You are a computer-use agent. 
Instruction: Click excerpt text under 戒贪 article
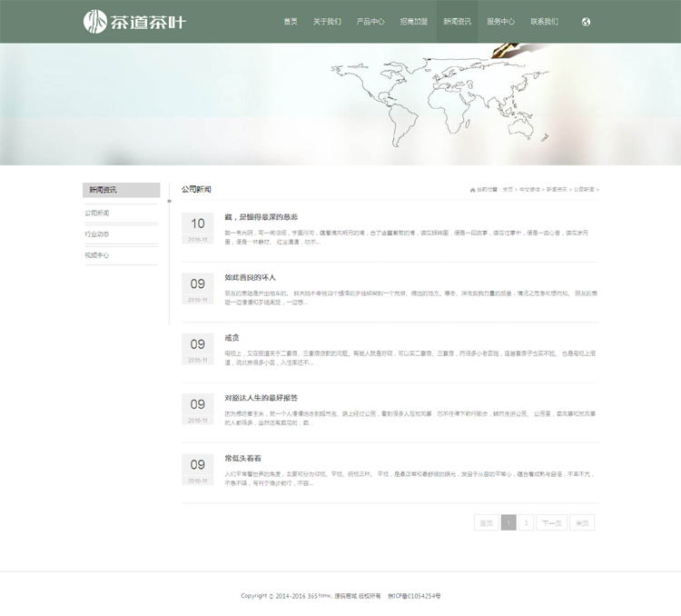[410, 358]
